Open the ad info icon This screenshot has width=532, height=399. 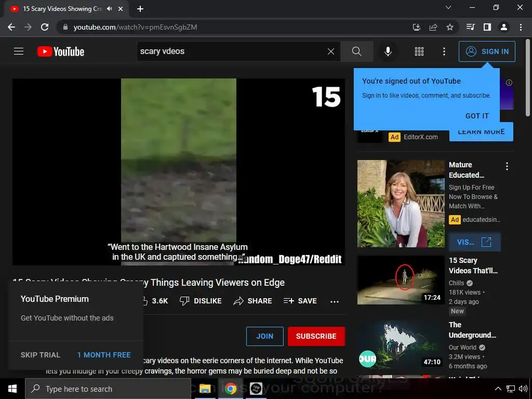point(509,83)
